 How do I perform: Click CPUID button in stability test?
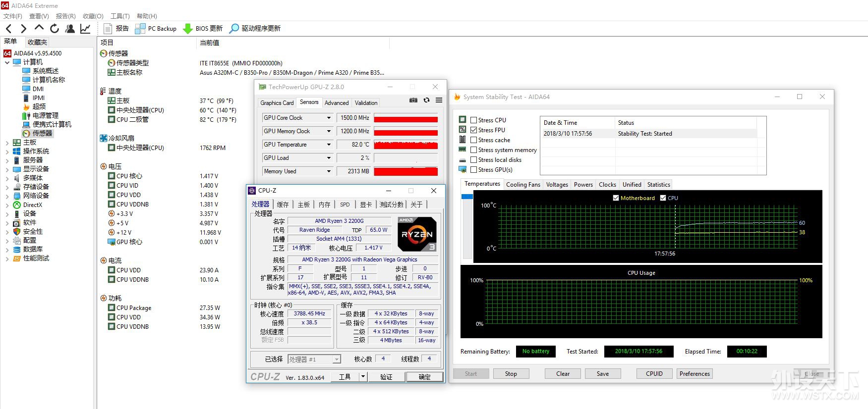pyautogui.click(x=654, y=374)
